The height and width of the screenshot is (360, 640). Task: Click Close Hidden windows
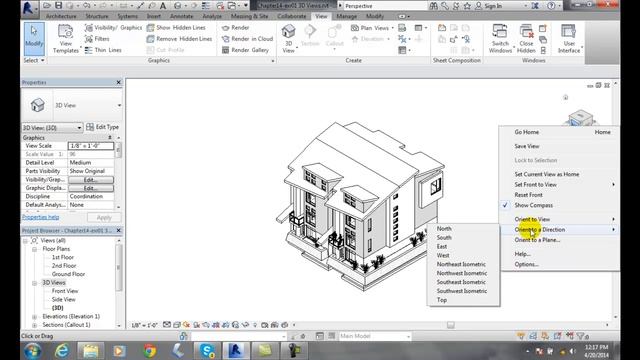pyautogui.click(x=526, y=39)
